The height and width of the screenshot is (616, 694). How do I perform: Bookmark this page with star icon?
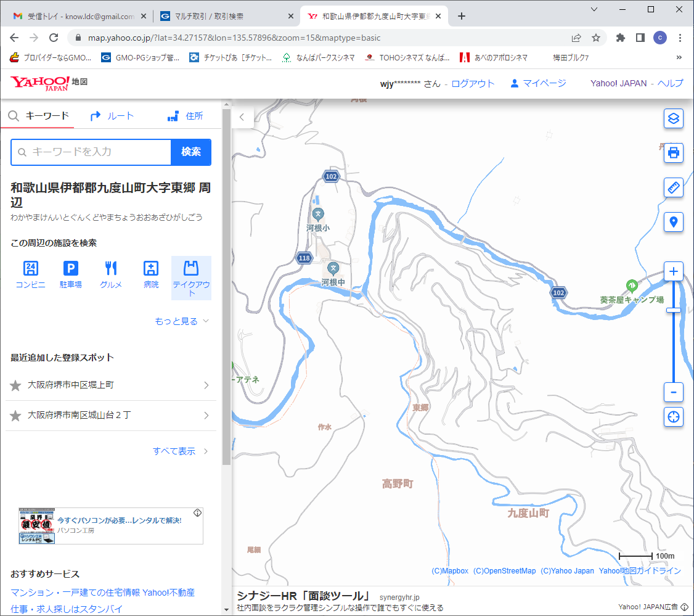tap(596, 38)
